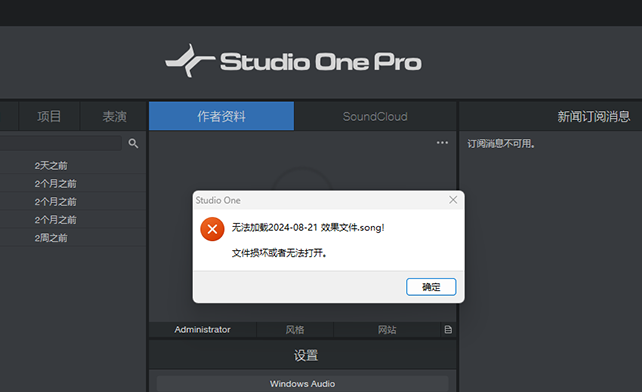642x392 pixels.
Task: Click the Administrator name field
Action: 203,329
